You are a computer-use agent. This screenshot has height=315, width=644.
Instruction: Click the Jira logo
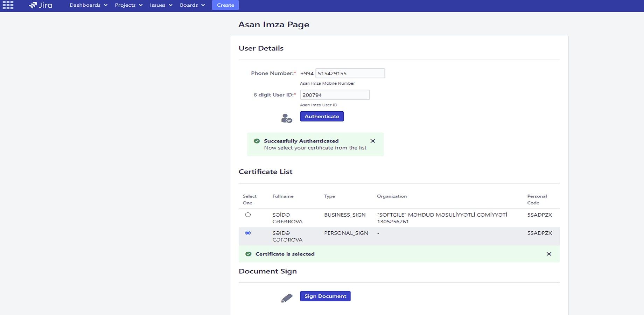tap(41, 5)
